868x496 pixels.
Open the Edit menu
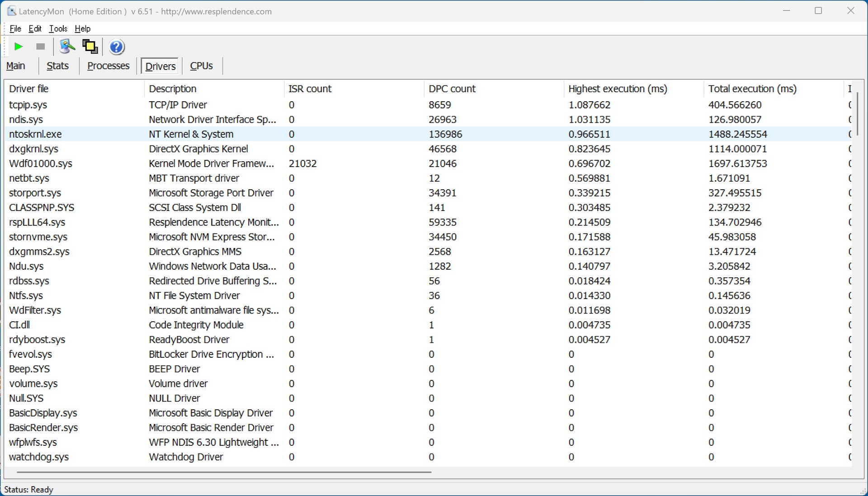(x=35, y=28)
